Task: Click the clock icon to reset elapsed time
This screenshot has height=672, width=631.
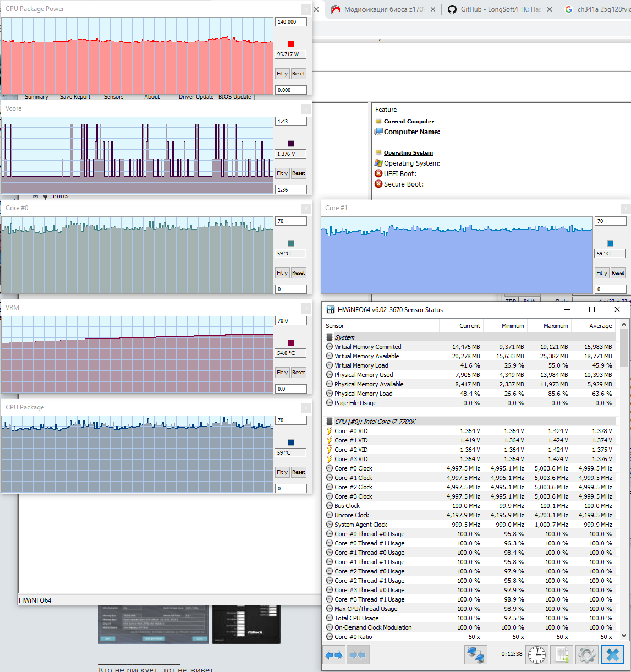Action: (x=537, y=655)
